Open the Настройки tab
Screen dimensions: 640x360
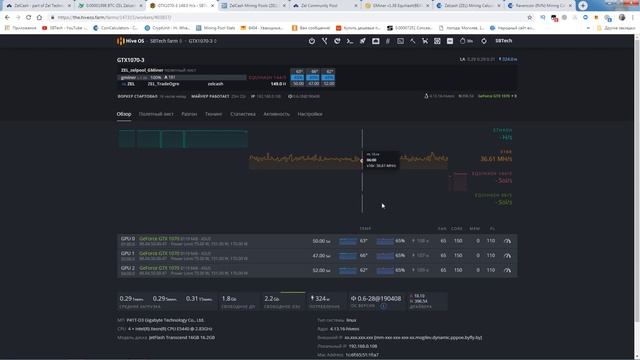(310, 114)
